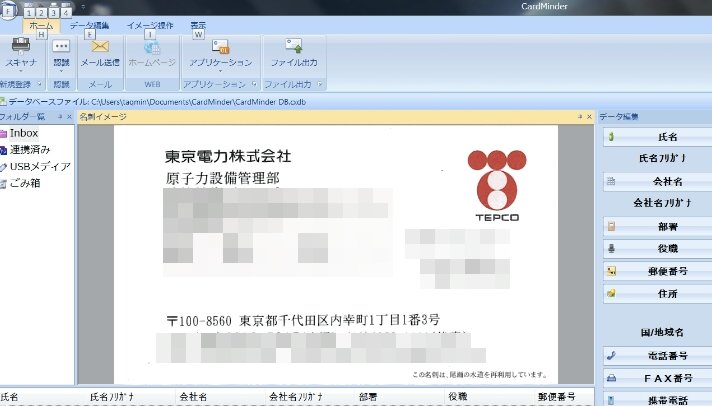
Task: Click the 認識 recognition icon
Action: [61, 46]
